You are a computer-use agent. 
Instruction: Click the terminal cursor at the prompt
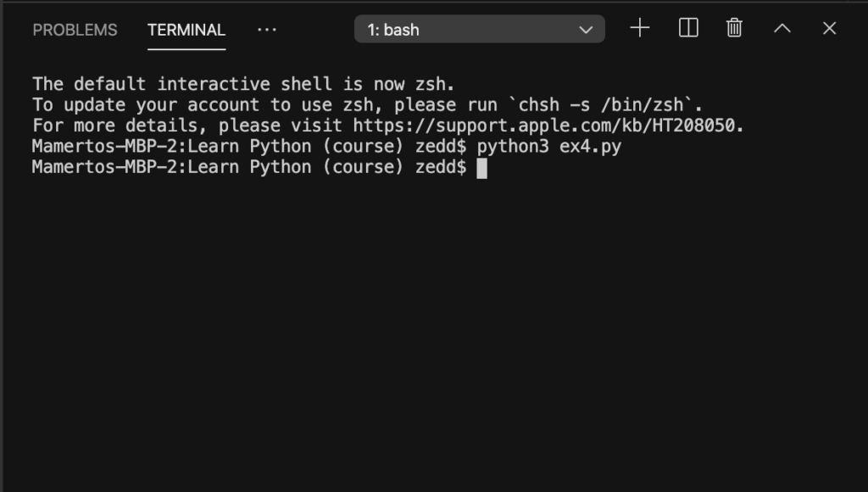(481, 168)
